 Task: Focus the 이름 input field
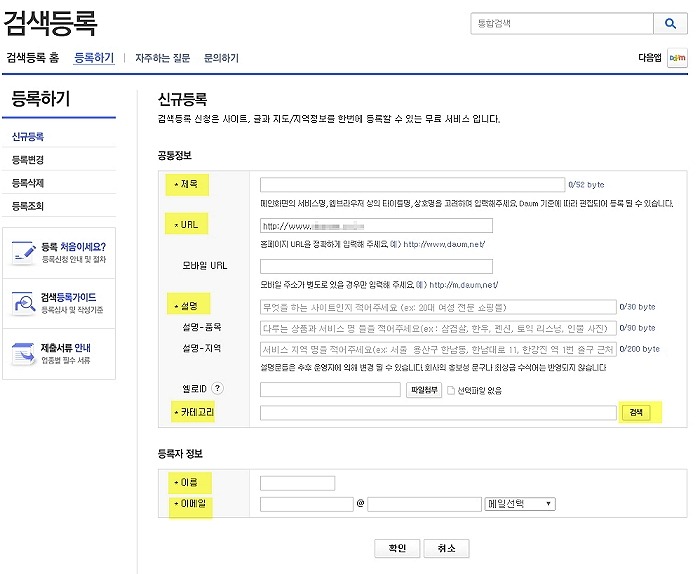click(297, 483)
